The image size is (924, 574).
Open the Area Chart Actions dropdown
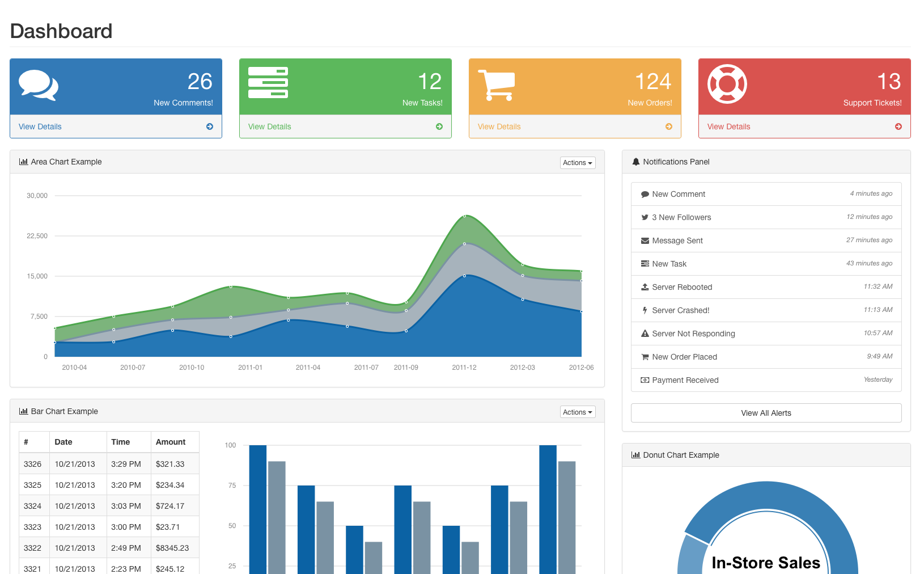pyautogui.click(x=577, y=163)
